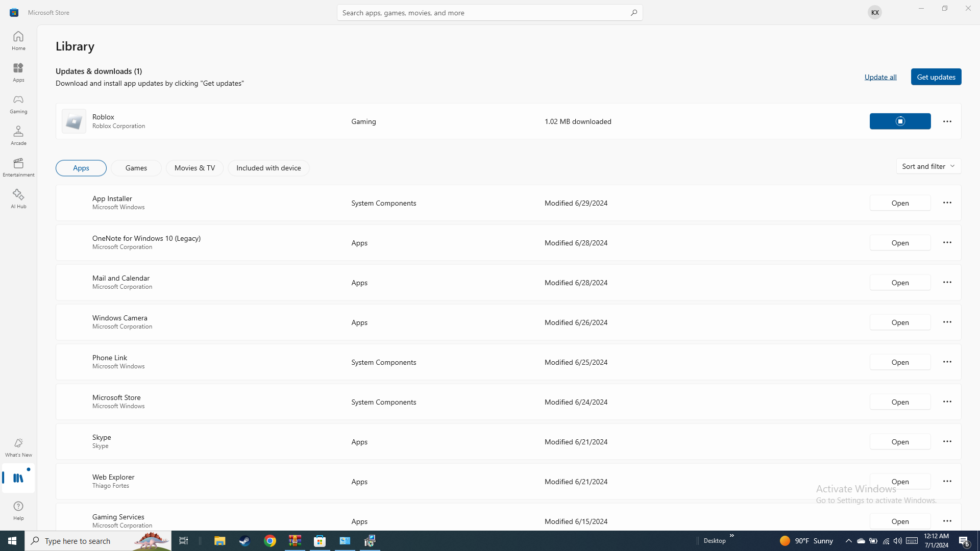Open the Microsoft Store app entry
The image size is (980, 551).
pyautogui.click(x=900, y=402)
